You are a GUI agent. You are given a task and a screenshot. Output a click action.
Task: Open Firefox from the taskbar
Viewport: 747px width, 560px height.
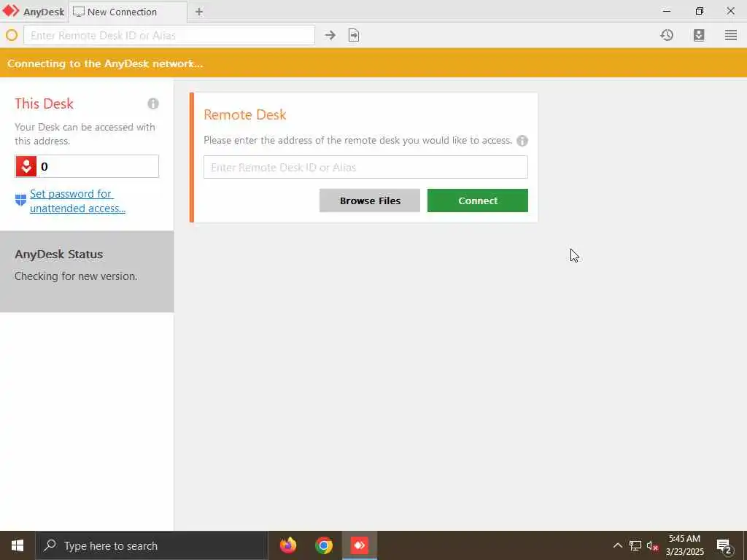[x=288, y=545]
